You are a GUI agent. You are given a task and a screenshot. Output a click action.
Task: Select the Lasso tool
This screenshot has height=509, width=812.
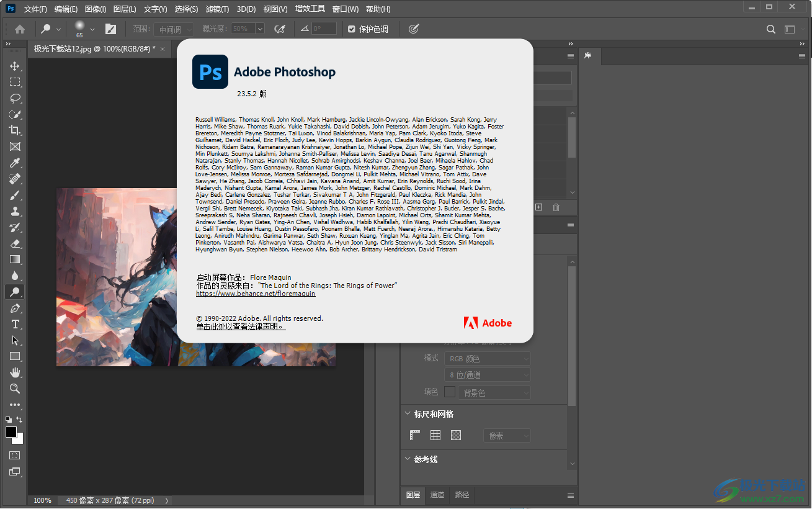[15, 98]
